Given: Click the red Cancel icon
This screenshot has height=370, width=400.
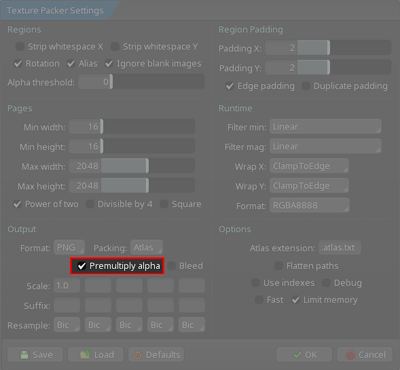Looking at the screenshot, I should [x=350, y=355].
